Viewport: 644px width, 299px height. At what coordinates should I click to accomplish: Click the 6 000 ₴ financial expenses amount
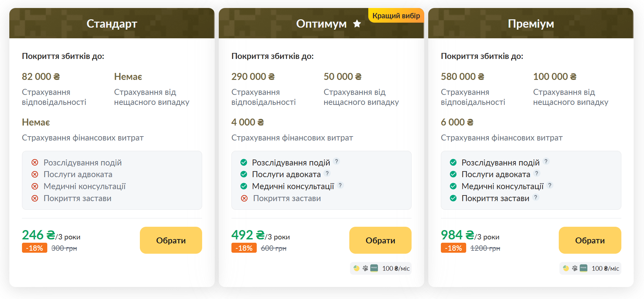[457, 122]
